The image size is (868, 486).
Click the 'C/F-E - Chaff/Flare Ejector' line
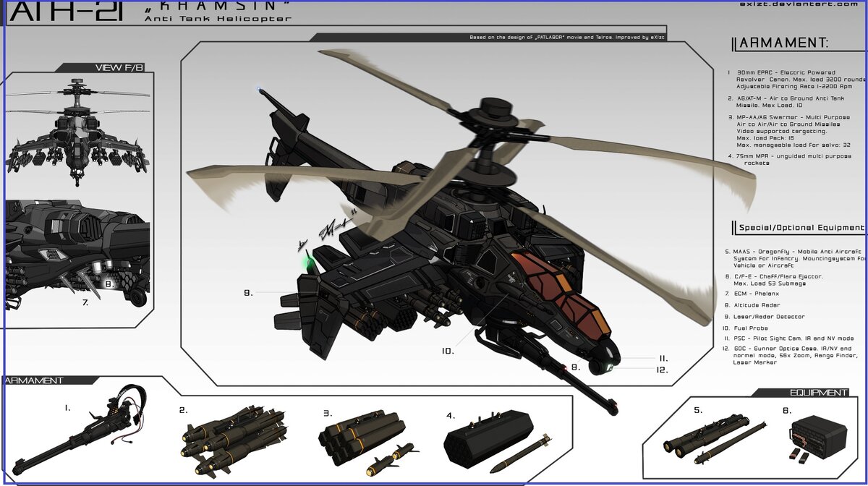778,276
